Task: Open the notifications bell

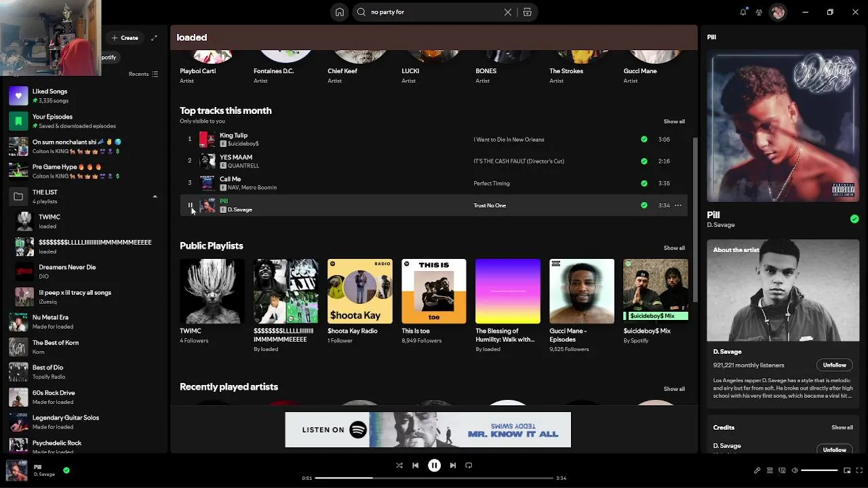Action: [743, 12]
